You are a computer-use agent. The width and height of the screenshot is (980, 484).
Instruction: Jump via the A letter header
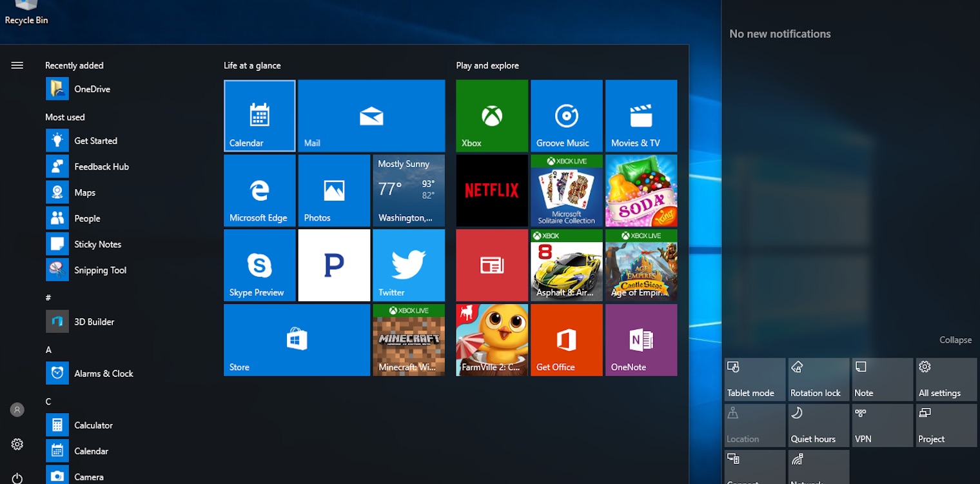click(x=48, y=350)
